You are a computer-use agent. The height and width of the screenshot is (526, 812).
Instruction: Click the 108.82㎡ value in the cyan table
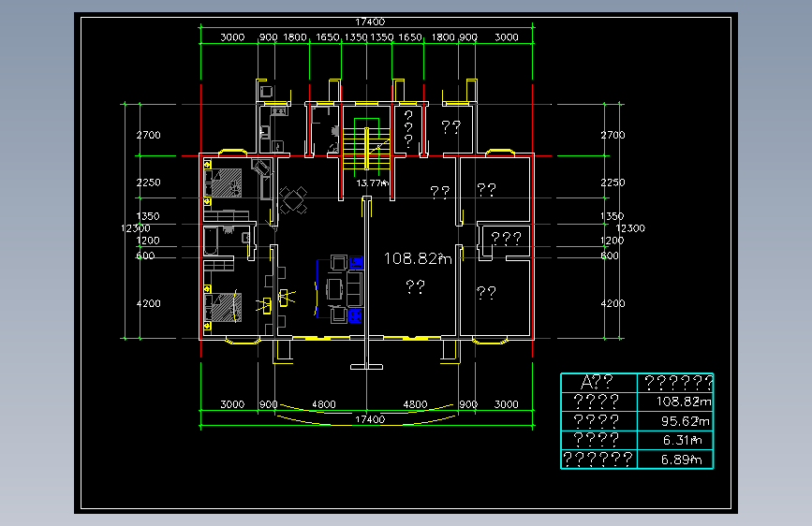click(684, 402)
